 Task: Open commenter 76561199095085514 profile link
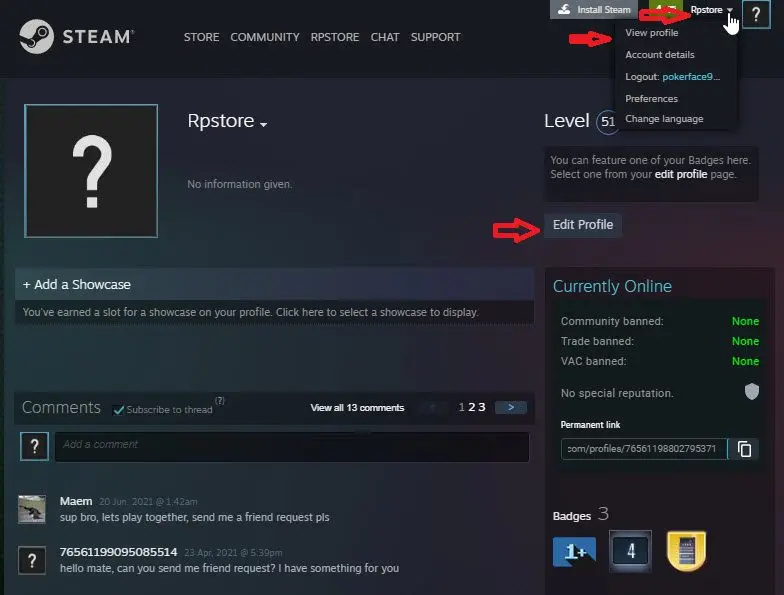click(118, 552)
